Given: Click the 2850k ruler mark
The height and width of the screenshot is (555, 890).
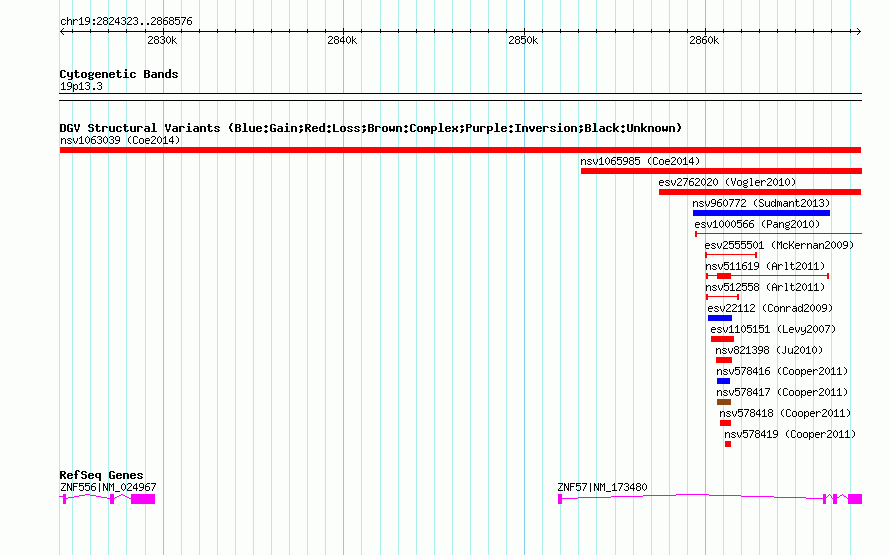Looking at the screenshot, I should (x=523, y=40).
